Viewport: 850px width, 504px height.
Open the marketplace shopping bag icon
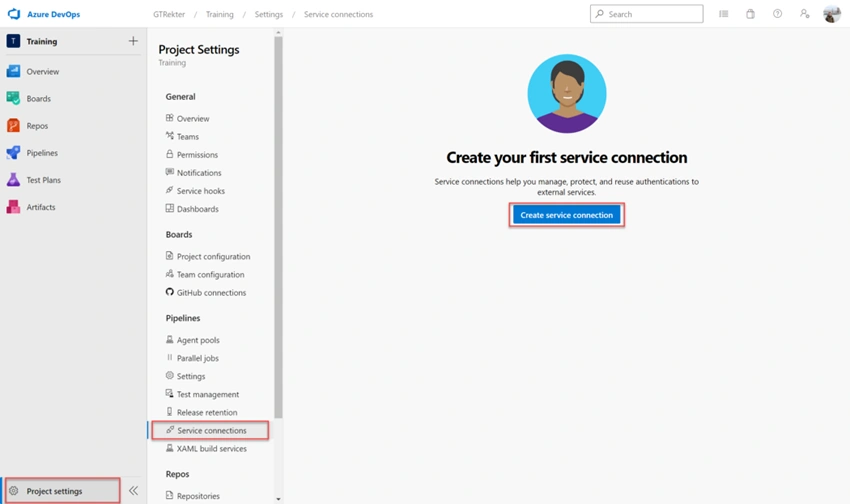tap(750, 14)
